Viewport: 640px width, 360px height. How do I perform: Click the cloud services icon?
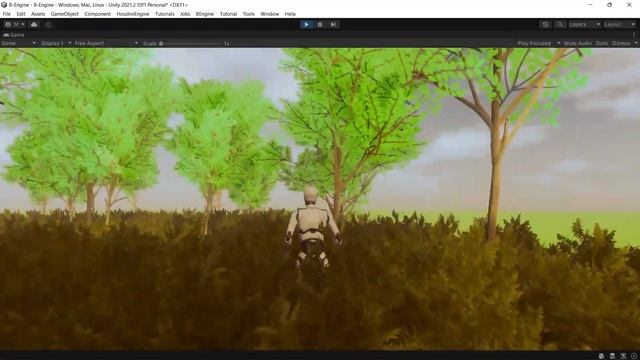click(34, 24)
